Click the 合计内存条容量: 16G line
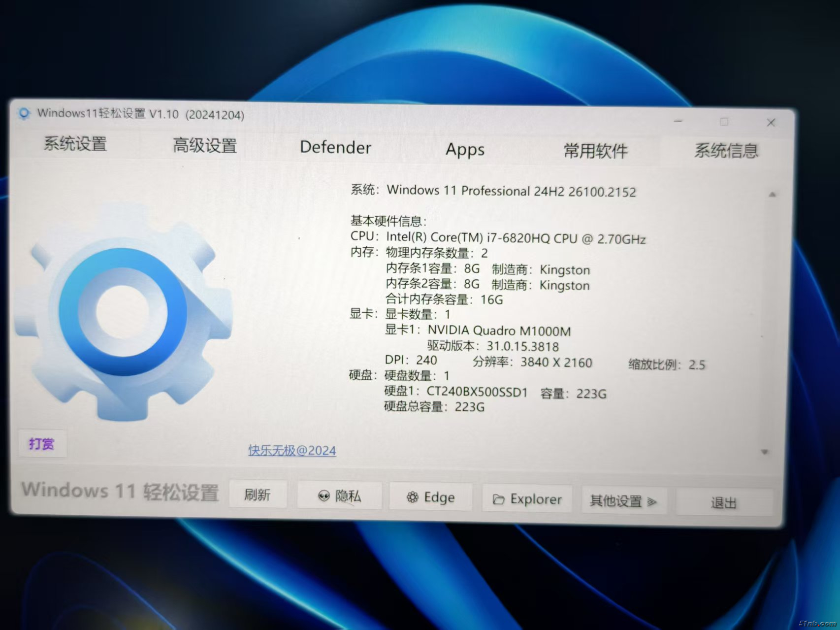The image size is (840, 630). click(x=444, y=299)
